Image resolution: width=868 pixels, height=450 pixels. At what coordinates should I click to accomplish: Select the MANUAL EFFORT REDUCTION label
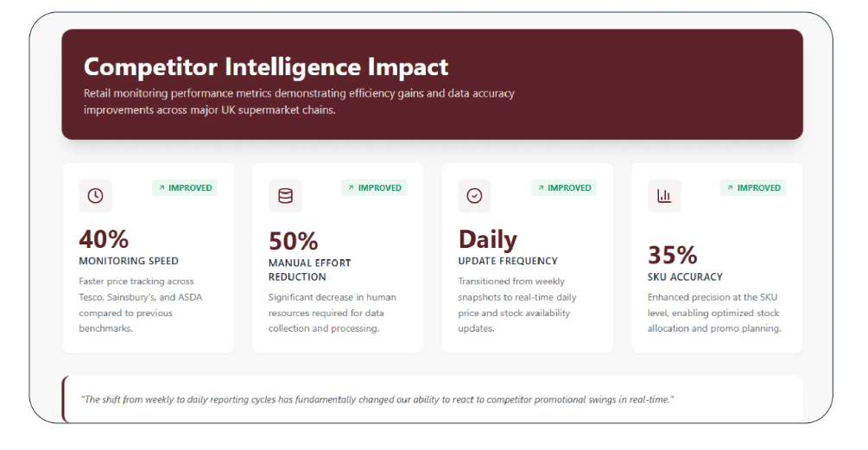[309, 269]
